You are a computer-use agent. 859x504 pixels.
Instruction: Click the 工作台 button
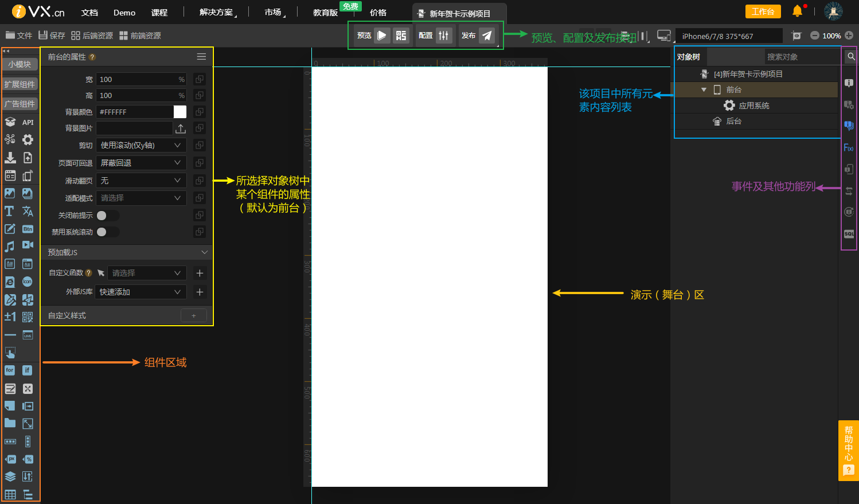pyautogui.click(x=763, y=11)
